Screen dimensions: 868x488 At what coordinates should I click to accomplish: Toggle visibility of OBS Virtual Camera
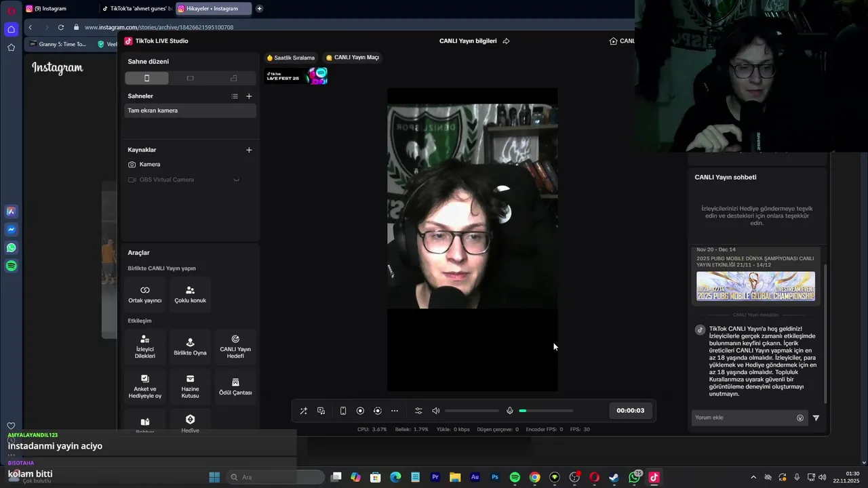pos(236,180)
